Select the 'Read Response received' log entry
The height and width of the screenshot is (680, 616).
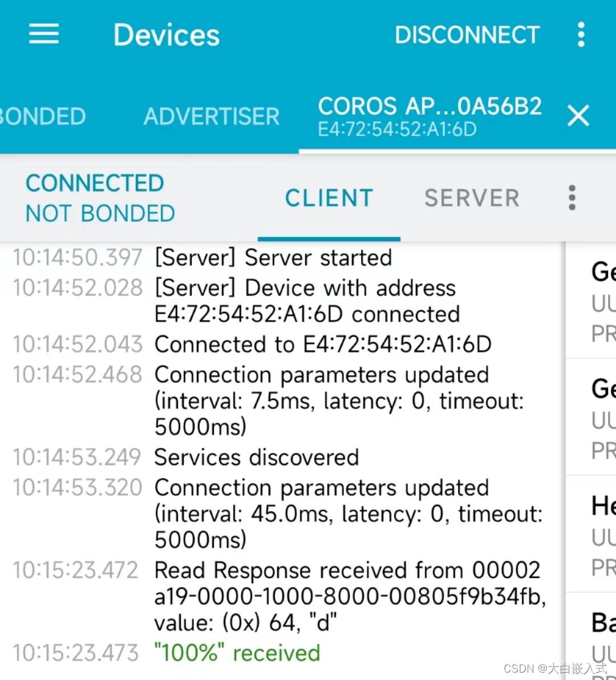coord(350,596)
